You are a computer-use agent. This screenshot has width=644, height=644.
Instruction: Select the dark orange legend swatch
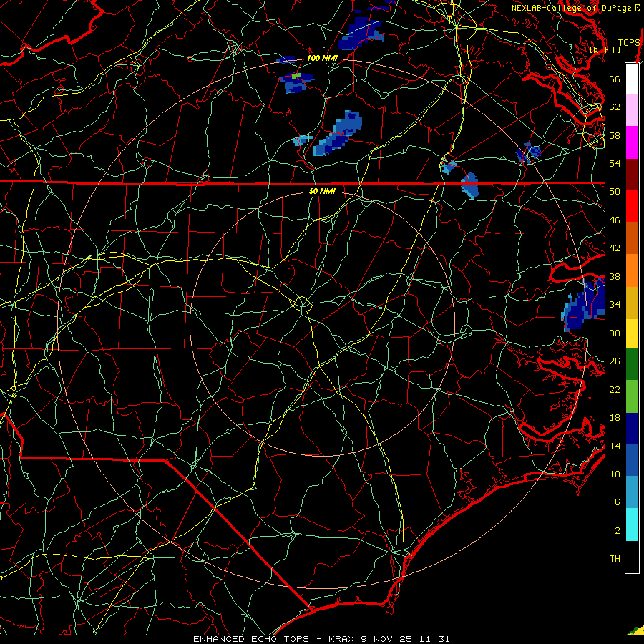coord(632,238)
